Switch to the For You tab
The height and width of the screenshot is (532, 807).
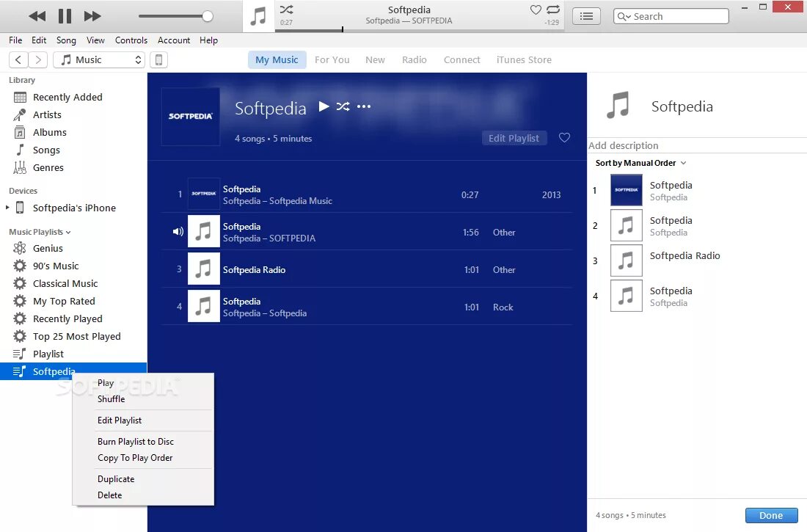[332, 59]
